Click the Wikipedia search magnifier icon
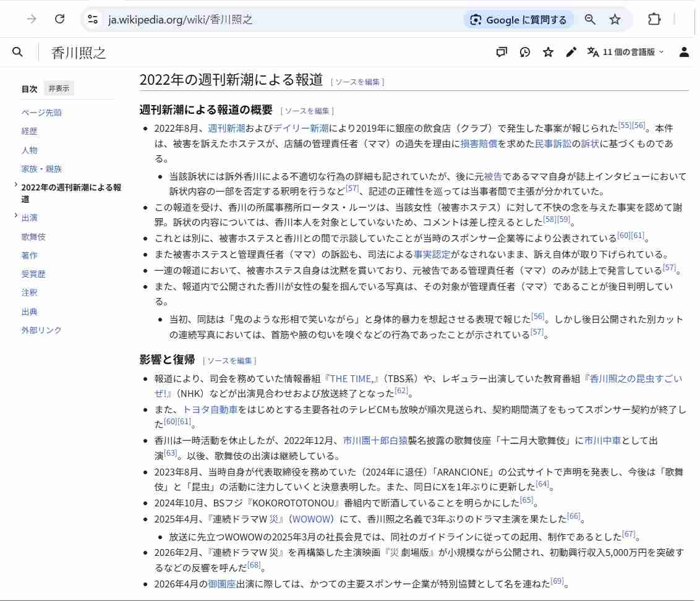Screen dimensions: 700x601 (x=17, y=52)
